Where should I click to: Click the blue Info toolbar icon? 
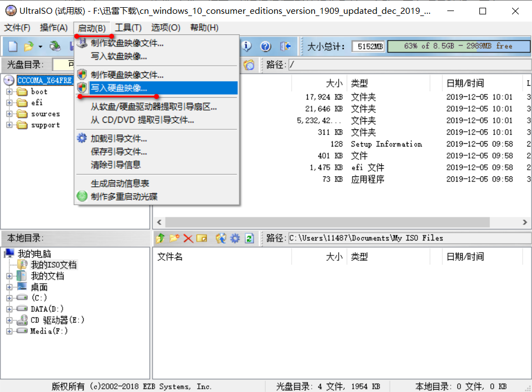click(x=246, y=46)
